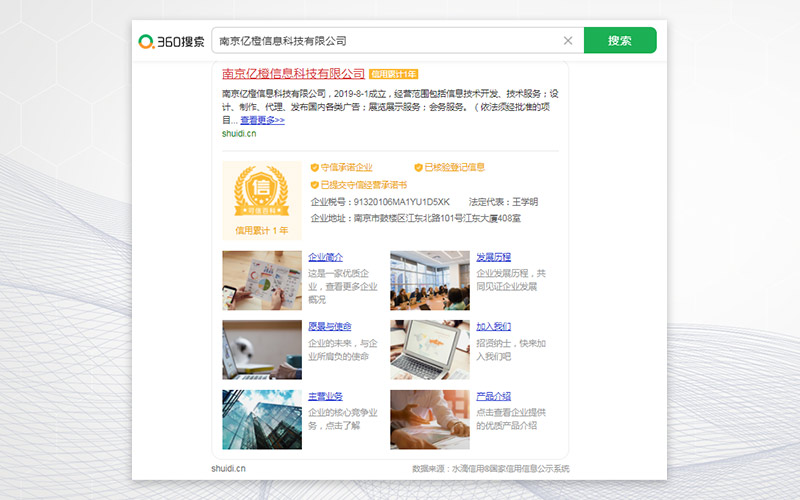800x500 pixels.
Task: Click the 主营业务 glass building thumbnail
Action: click(262, 420)
